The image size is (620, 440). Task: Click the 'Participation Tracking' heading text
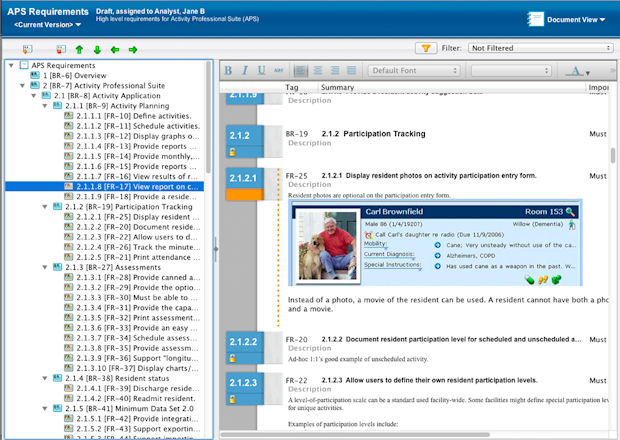[x=384, y=134]
